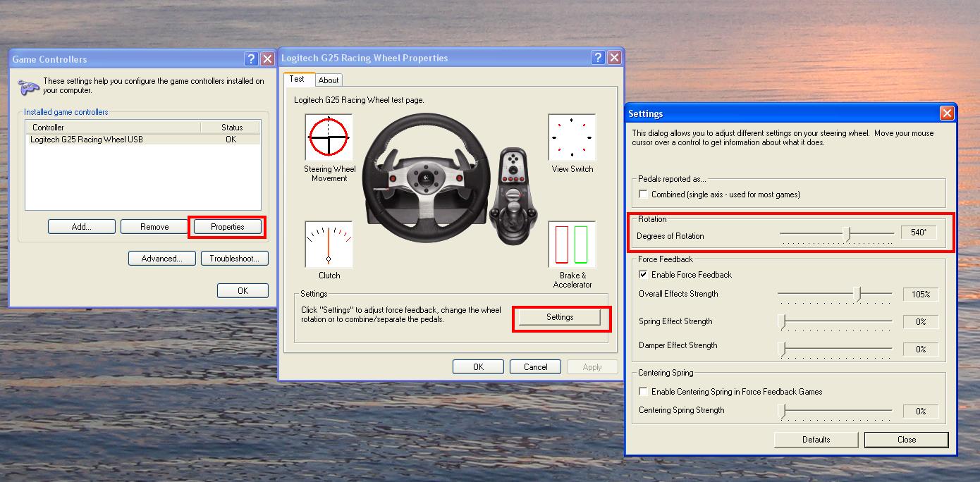980x482 pixels.
Task: Click the joystick icon in Game Controllers
Action: coord(28,87)
